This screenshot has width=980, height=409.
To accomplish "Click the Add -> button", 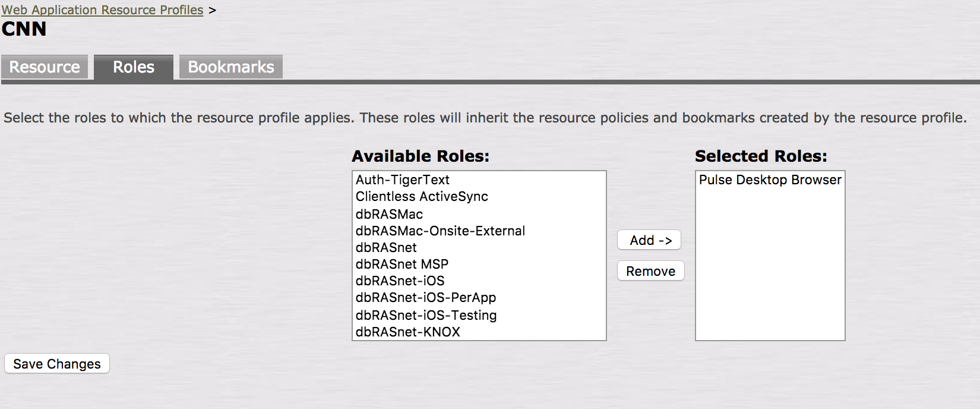I will (x=650, y=240).
